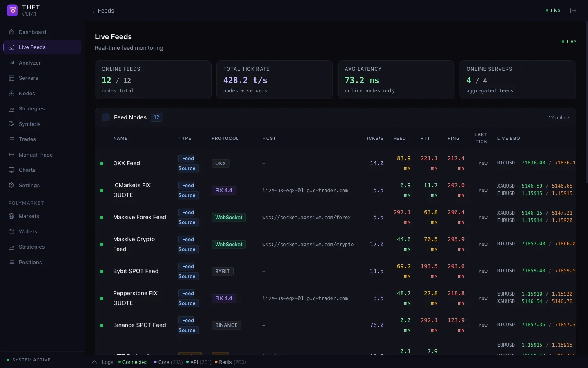The height and width of the screenshot is (368, 588).
Task: Select the OKX Feed row name
Action: (x=127, y=164)
